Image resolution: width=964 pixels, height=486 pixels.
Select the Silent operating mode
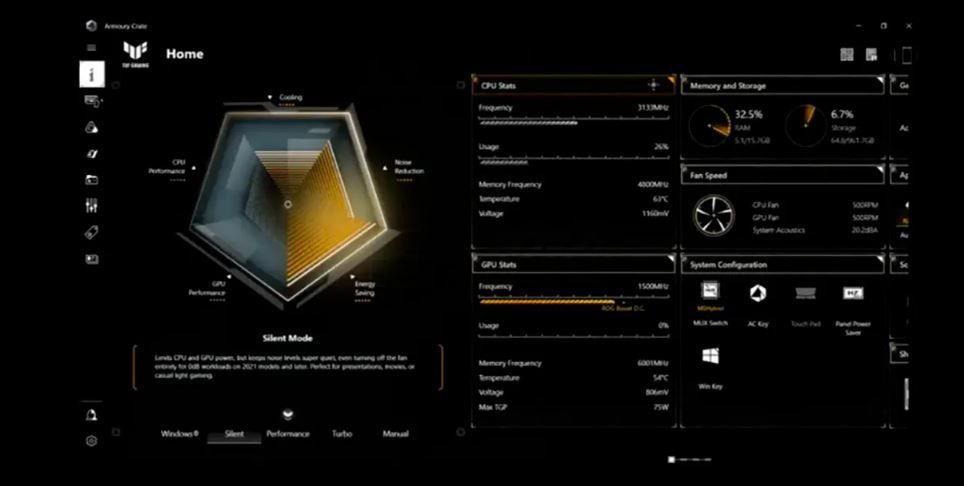(234, 434)
